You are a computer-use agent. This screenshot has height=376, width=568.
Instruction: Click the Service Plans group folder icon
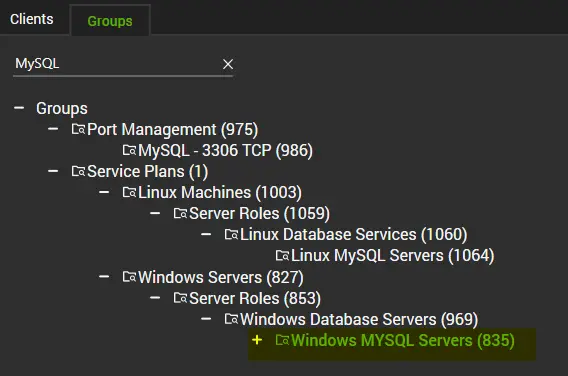(78, 171)
